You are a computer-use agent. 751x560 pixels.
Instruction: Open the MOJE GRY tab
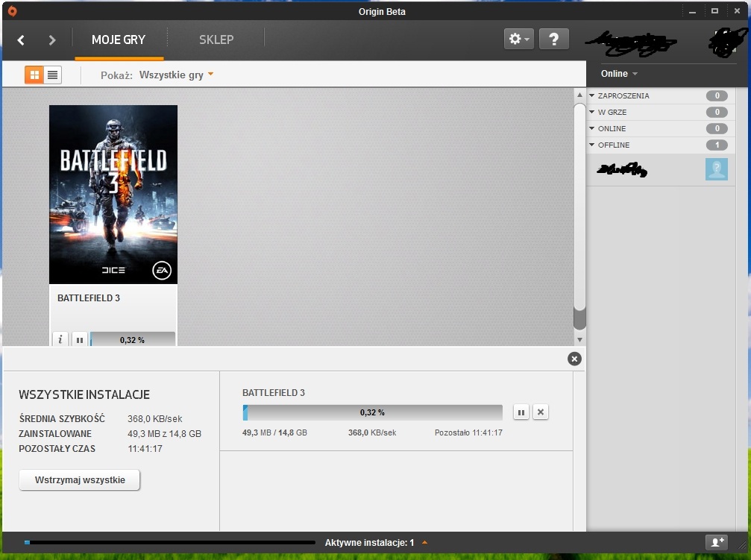(x=119, y=40)
